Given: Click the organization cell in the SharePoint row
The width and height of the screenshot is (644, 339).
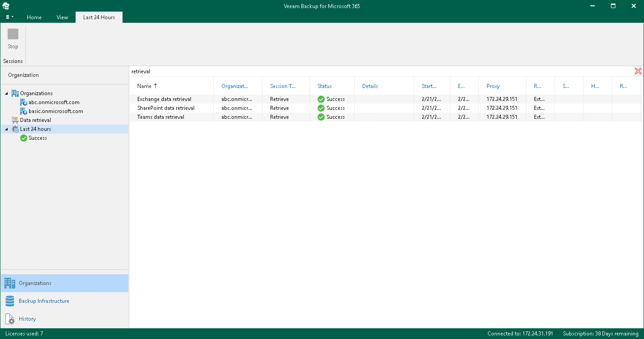Looking at the screenshot, I should tap(237, 108).
